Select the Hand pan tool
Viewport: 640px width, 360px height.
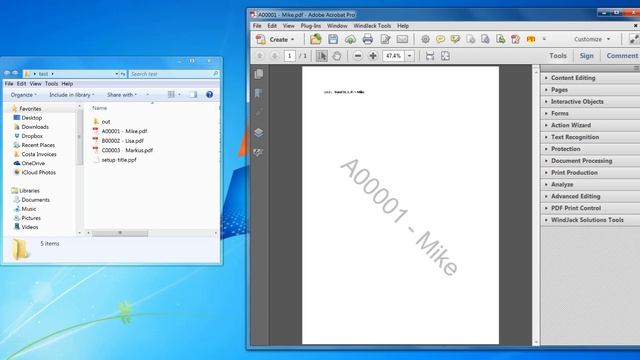337,56
